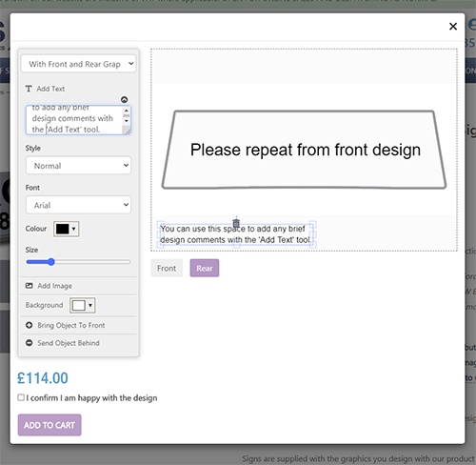Click the Add Image picture icon
This screenshot has width=476, height=465.
tap(29, 286)
